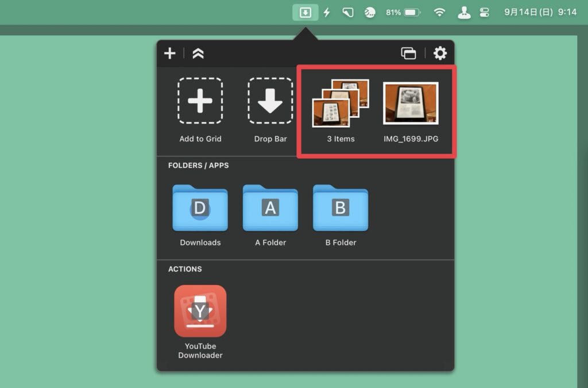Image resolution: width=588 pixels, height=388 pixels.
Task: Select the Drop Bar target
Action: tap(270, 101)
